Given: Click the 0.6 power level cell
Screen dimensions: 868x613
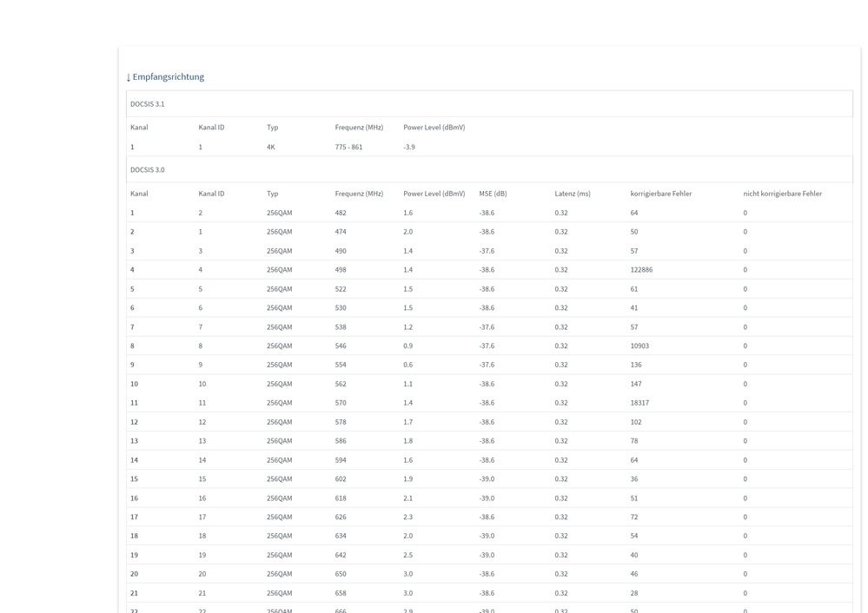Looking at the screenshot, I should pyautogui.click(x=408, y=365).
